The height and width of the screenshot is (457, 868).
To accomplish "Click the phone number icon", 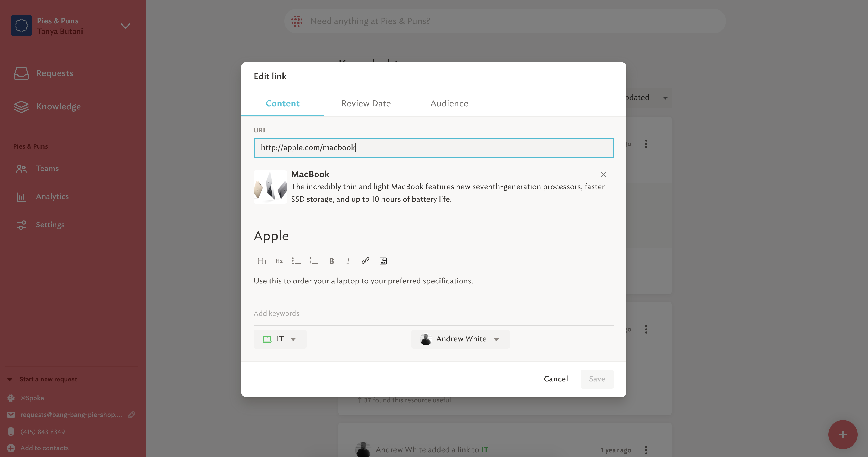I will point(11,432).
